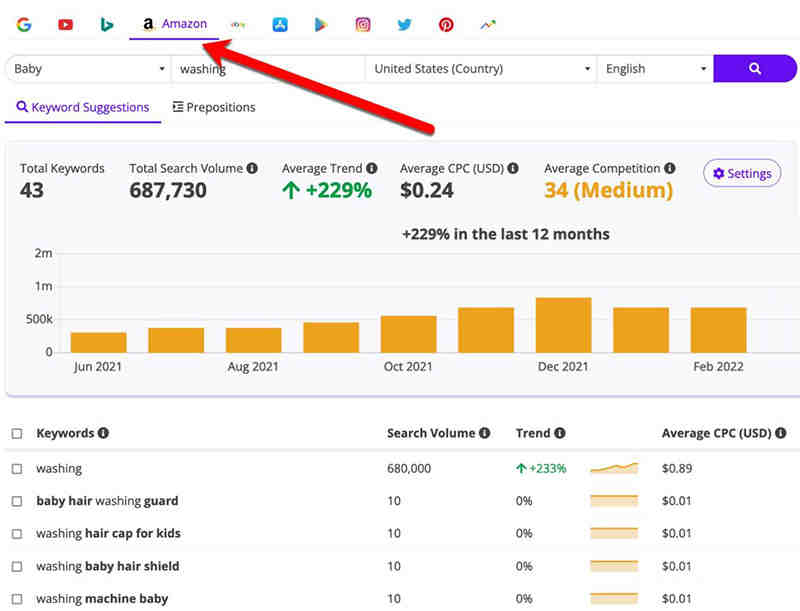The height and width of the screenshot is (611, 800).
Task: Open the Keyword Suggestions tab
Action: click(x=83, y=107)
